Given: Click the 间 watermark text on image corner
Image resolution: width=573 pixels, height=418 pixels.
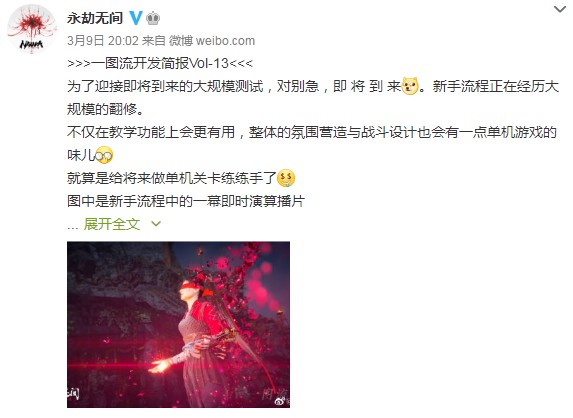Looking at the screenshot, I should tap(73, 394).
